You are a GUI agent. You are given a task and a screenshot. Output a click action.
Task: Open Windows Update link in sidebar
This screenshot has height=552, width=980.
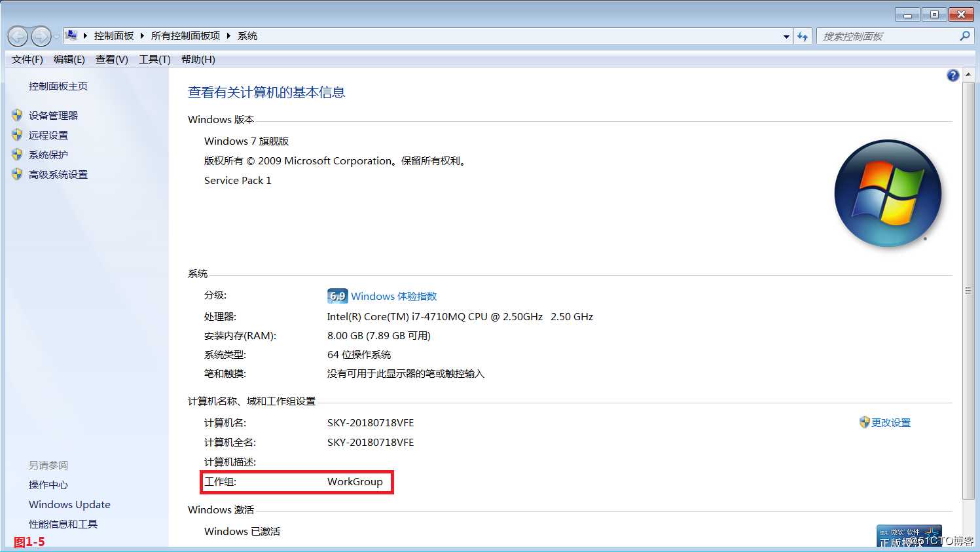(69, 505)
